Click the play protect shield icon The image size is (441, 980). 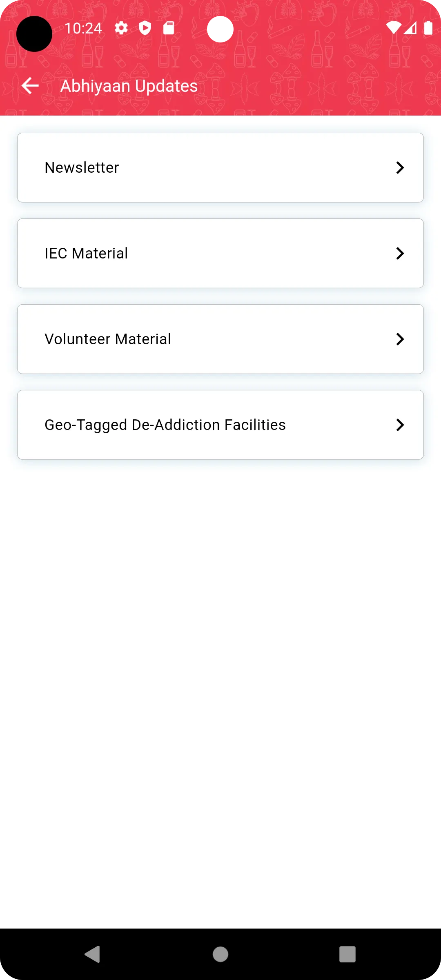[x=145, y=28]
